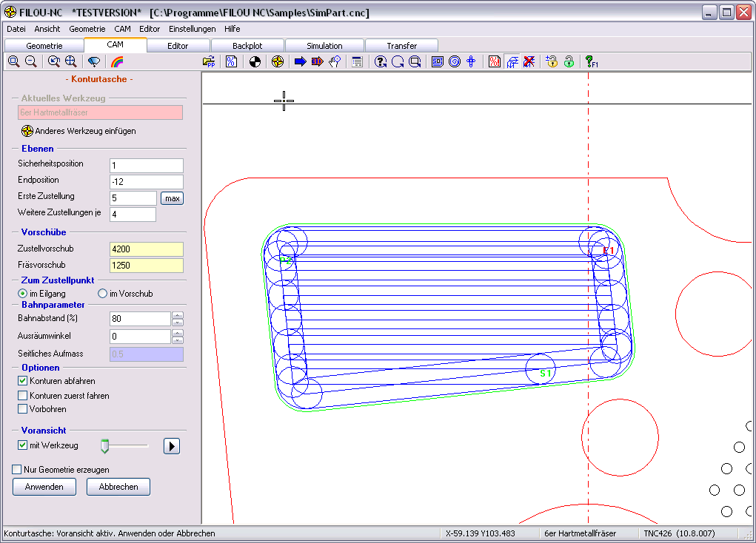Screen dimensions: 756x543
Task: Click the Voransicht tool preview slider handle
Action: pyautogui.click(x=105, y=446)
